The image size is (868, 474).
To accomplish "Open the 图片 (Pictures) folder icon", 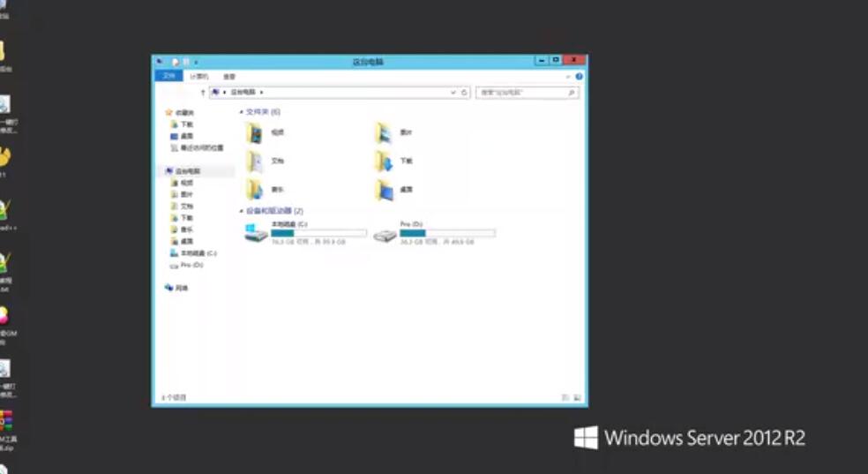I will pos(384,132).
